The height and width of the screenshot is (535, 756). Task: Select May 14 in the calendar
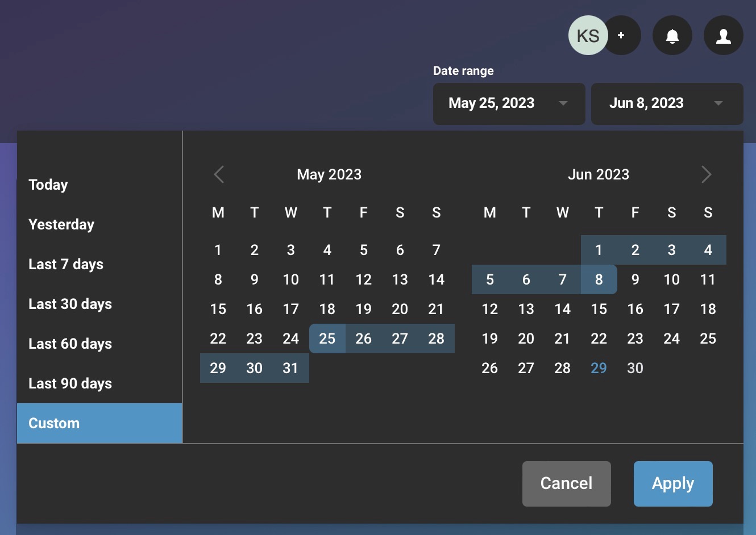(x=436, y=279)
